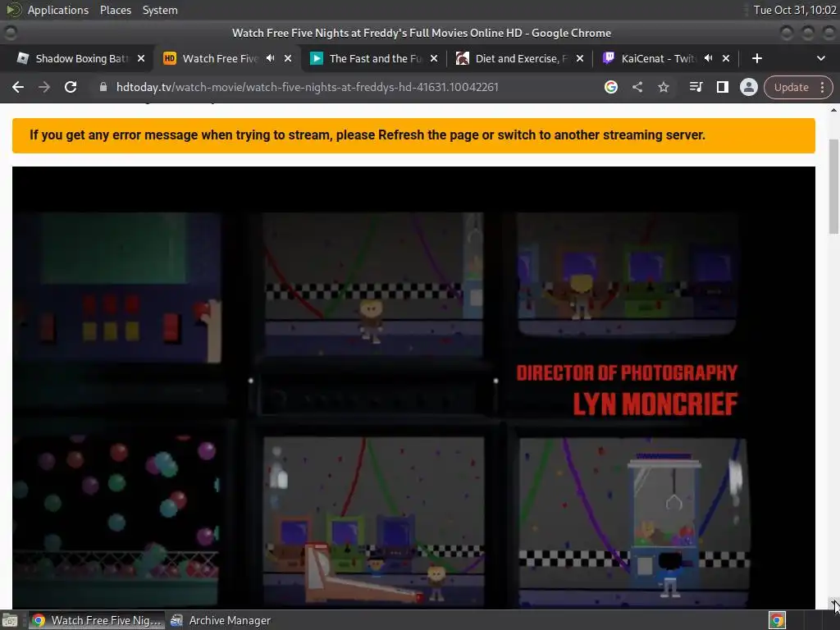Open Chrome's three-dot menu

click(822, 87)
